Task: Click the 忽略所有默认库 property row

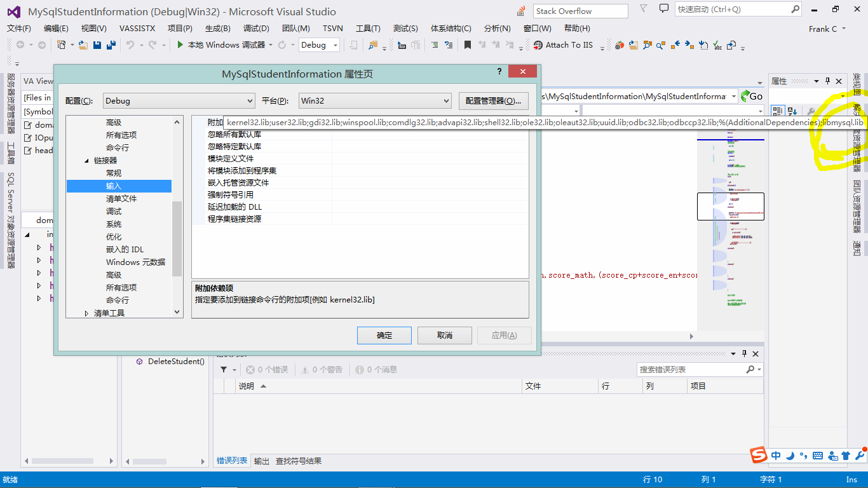Action: pyautogui.click(x=360, y=135)
